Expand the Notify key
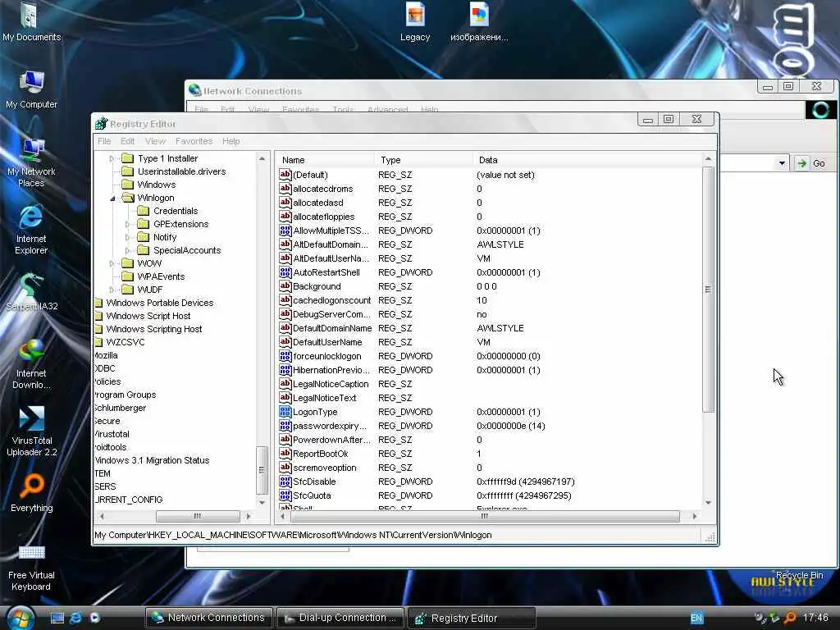Image resolution: width=840 pixels, height=630 pixels. 127,237
